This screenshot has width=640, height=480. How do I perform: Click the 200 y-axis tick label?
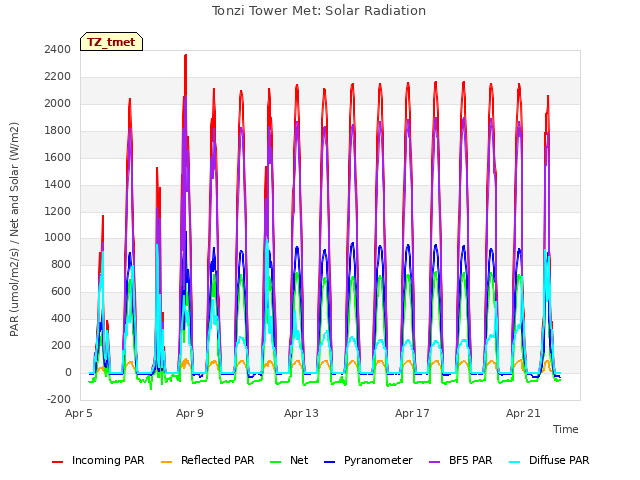pyautogui.click(x=61, y=346)
